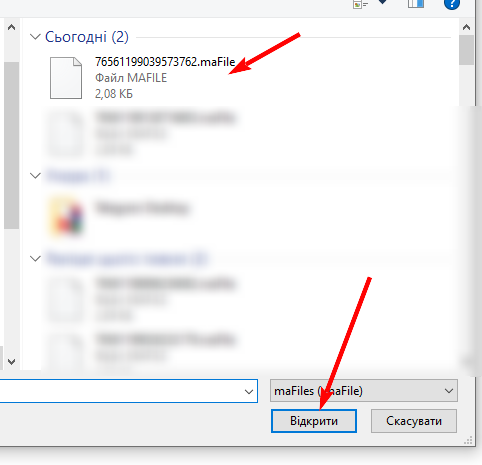Click the navigation pane scrollbar thumb
Viewport: 482px width, 465px height.
(x=11, y=145)
